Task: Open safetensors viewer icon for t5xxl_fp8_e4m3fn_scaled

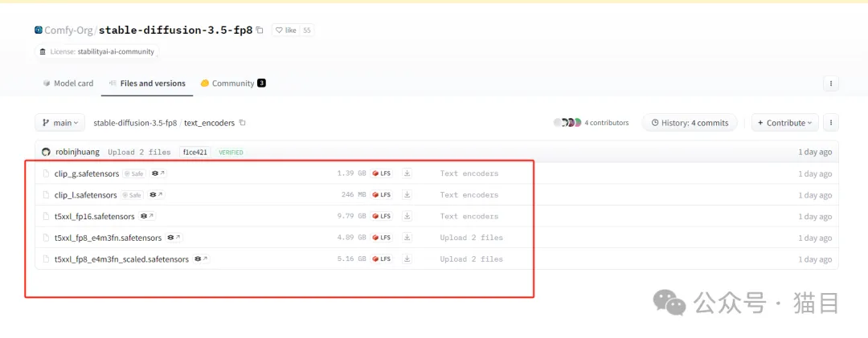Action: [201, 259]
